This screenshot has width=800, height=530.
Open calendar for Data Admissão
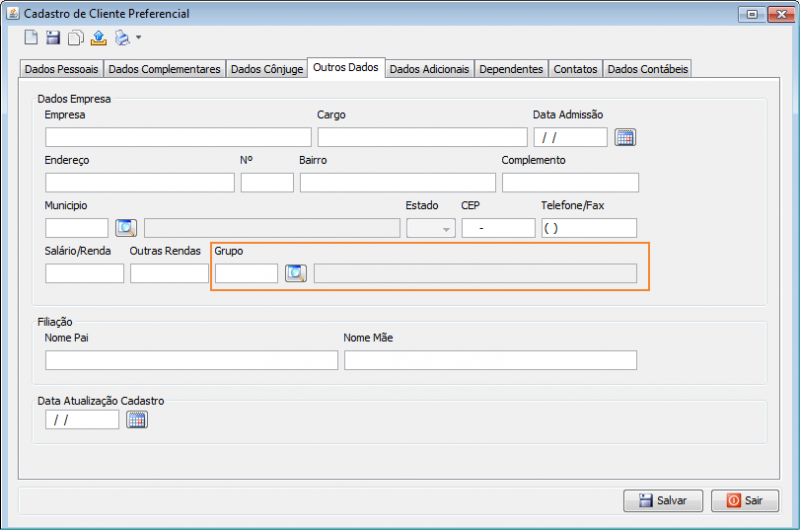[x=625, y=137]
